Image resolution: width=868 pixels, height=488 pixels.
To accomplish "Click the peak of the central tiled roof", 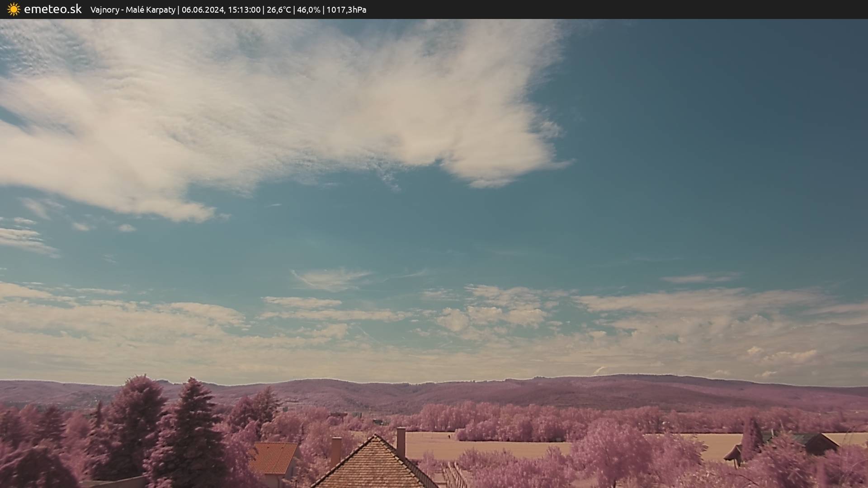I will tap(375, 437).
